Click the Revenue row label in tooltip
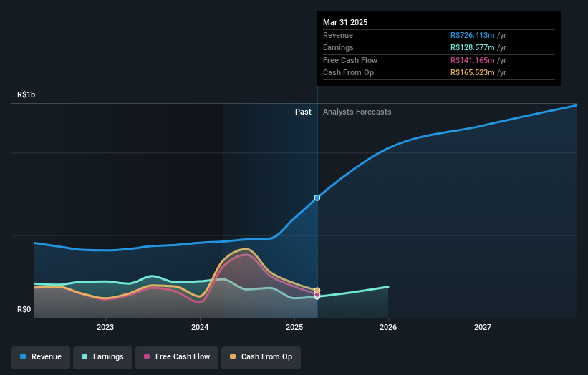 tap(338, 35)
